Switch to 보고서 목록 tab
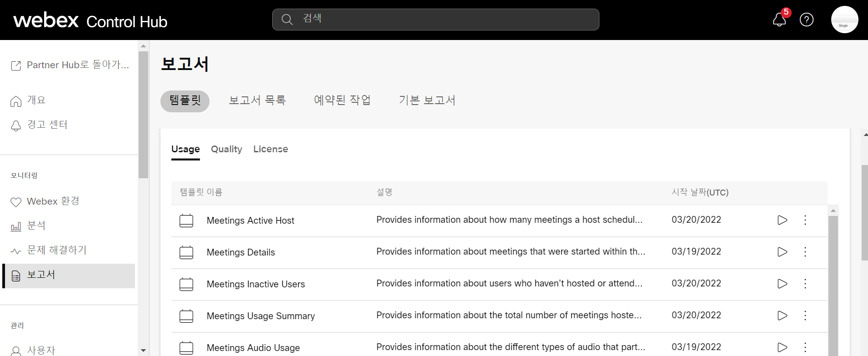868x356 pixels. [257, 100]
